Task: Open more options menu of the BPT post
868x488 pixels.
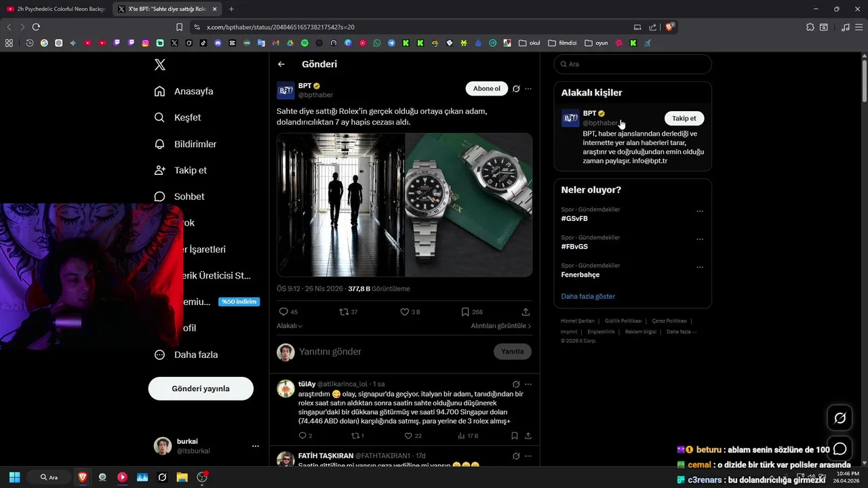Action: click(528, 89)
